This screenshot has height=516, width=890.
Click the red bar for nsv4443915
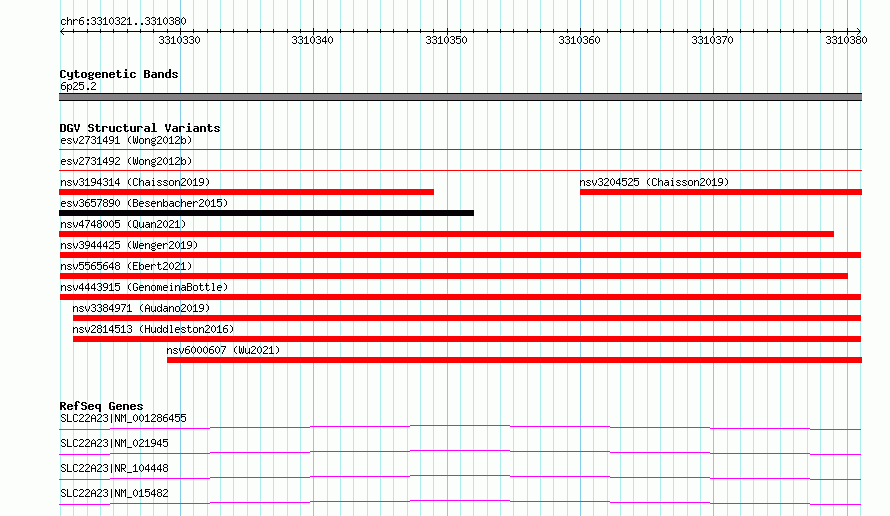(x=460, y=297)
